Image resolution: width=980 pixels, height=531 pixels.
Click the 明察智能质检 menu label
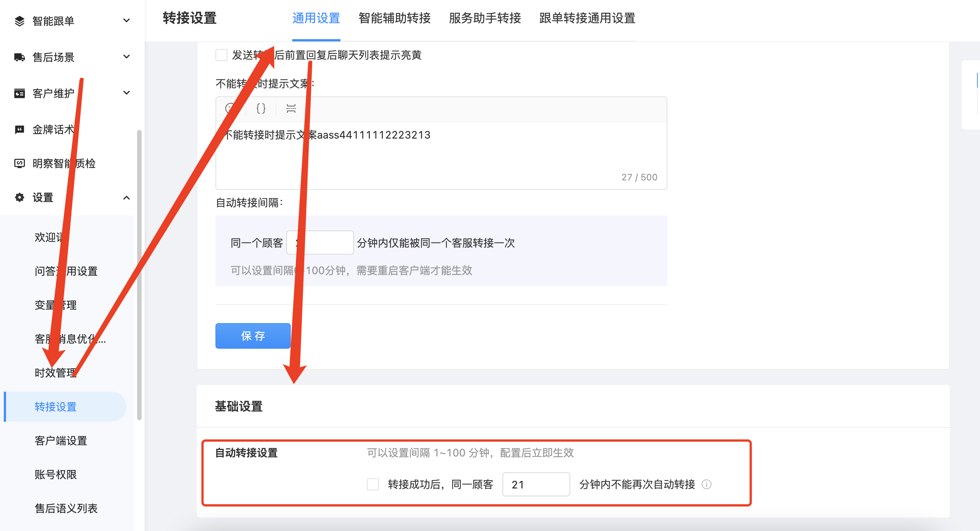[64, 163]
